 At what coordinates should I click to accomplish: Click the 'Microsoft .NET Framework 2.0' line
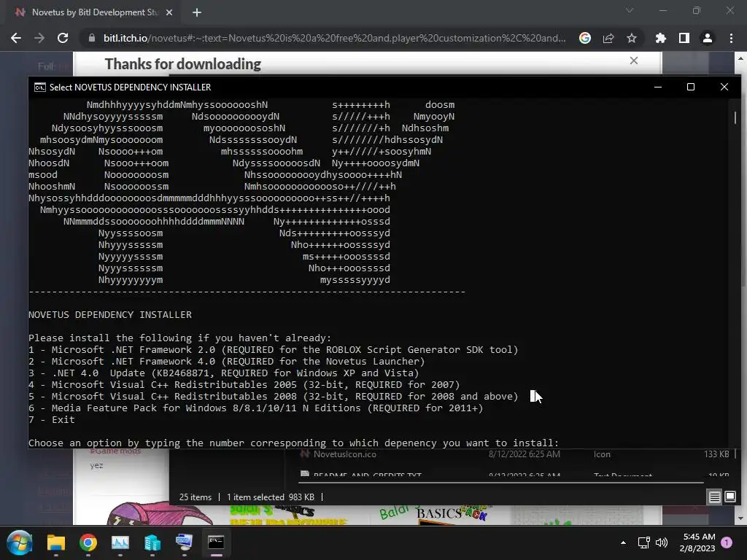coord(273,349)
